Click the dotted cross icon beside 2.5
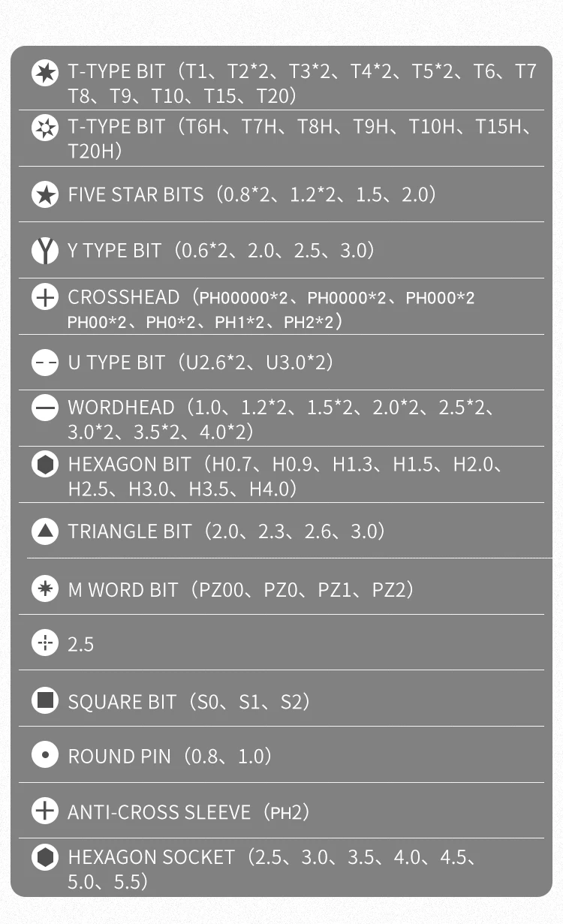Screen dimensions: 563x924 pos(45,643)
